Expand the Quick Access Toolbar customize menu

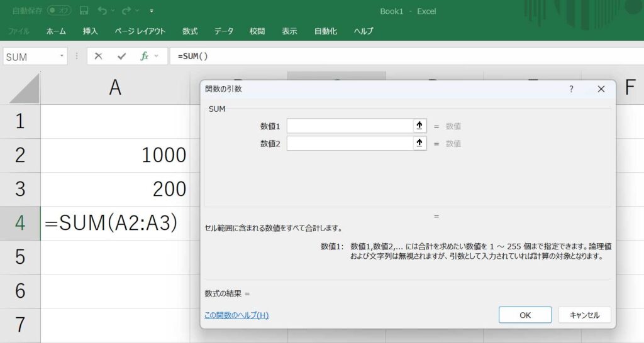152,11
